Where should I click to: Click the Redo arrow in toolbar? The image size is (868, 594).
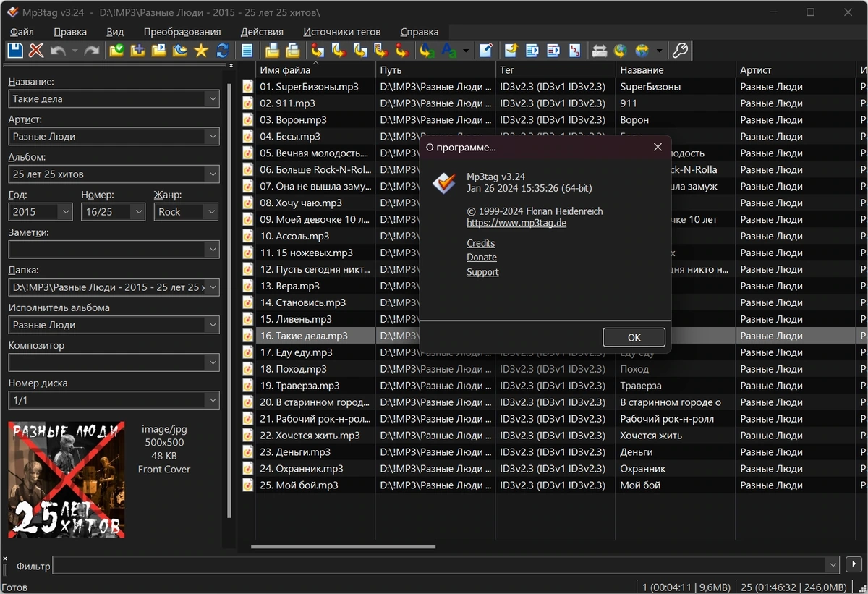(92, 51)
